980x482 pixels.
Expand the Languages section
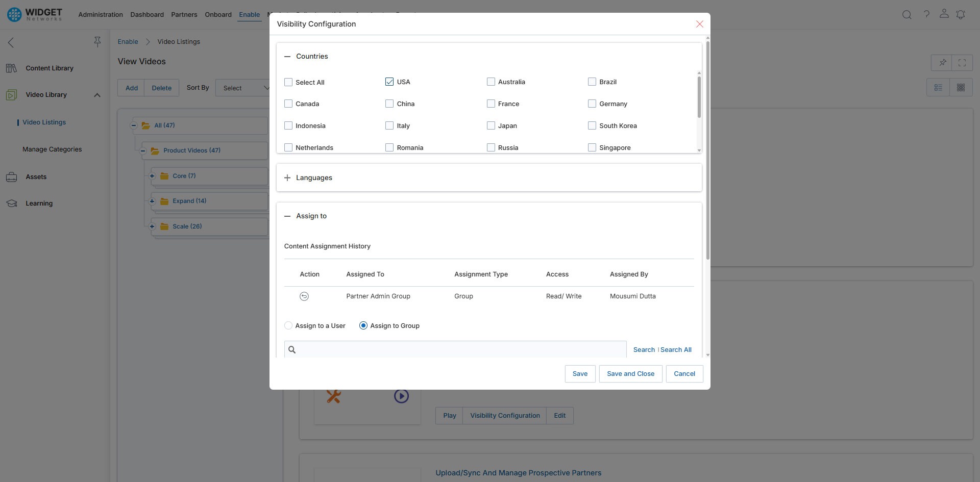288,177
